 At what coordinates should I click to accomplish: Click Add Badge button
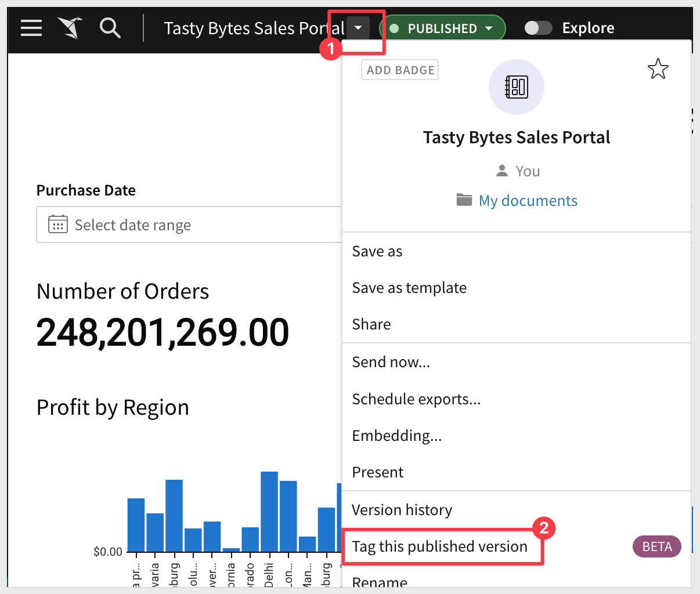point(400,70)
